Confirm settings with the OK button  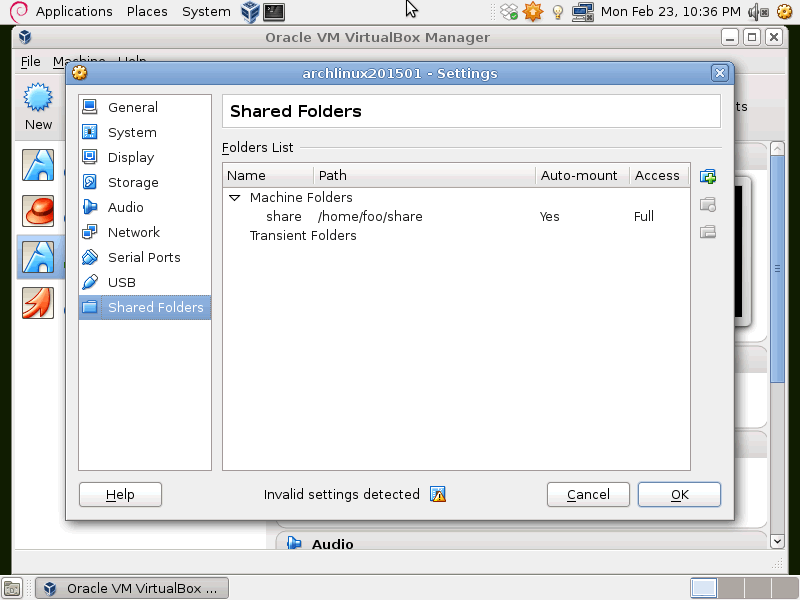tap(679, 494)
